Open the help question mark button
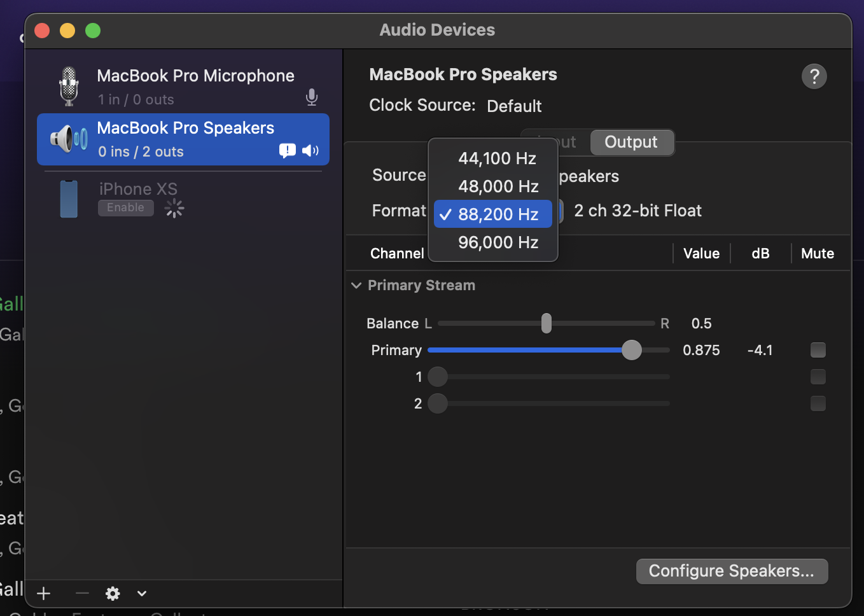The width and height of the screenshot is (864, 616). (x=814, y=76)
